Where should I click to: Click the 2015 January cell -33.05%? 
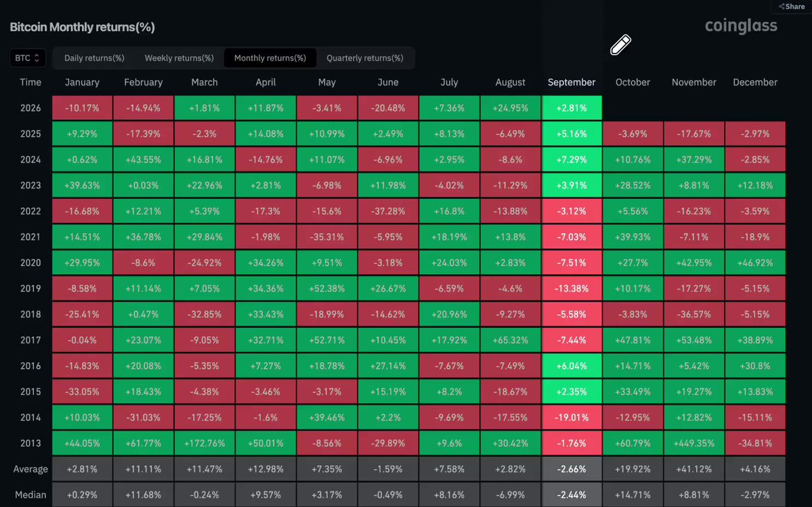(82, 392)
